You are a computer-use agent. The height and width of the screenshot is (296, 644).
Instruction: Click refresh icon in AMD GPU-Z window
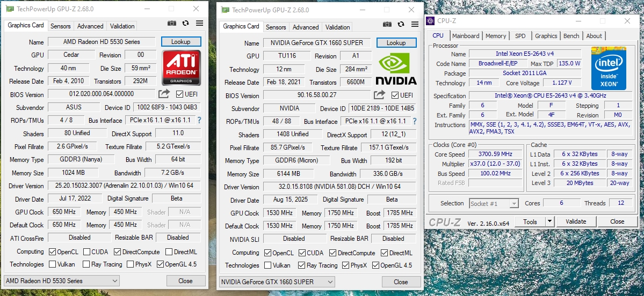[x=186, y=24]
